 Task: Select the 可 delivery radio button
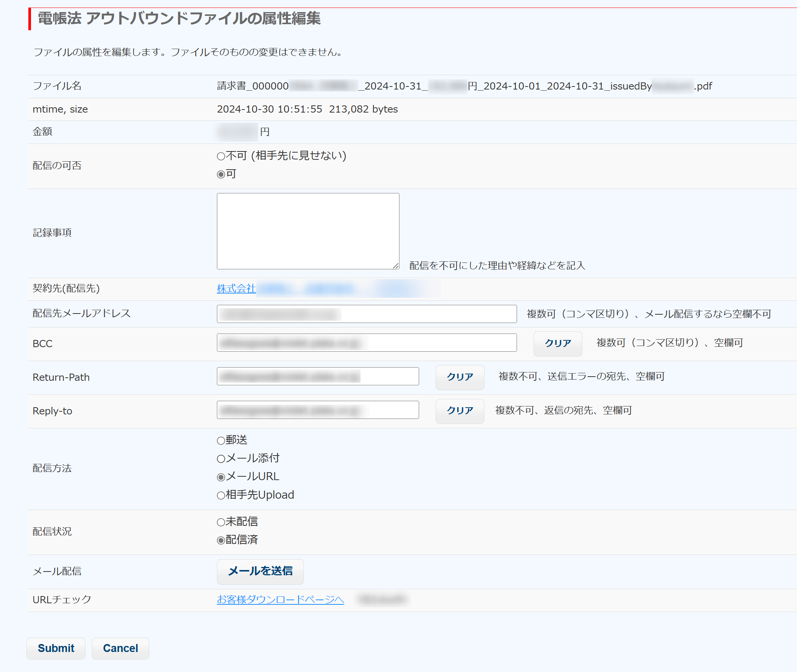(221, 175)
